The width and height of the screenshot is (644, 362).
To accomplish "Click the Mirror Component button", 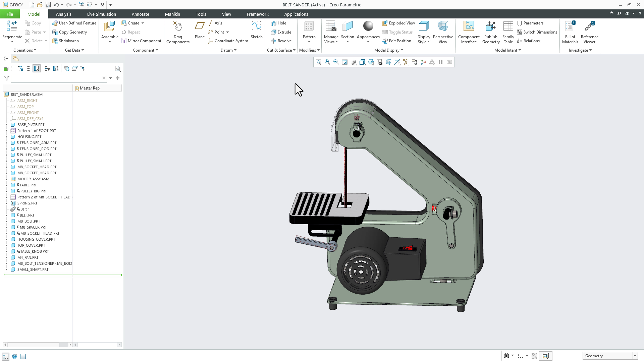I will pyautogui.click(x=141, y=41).
